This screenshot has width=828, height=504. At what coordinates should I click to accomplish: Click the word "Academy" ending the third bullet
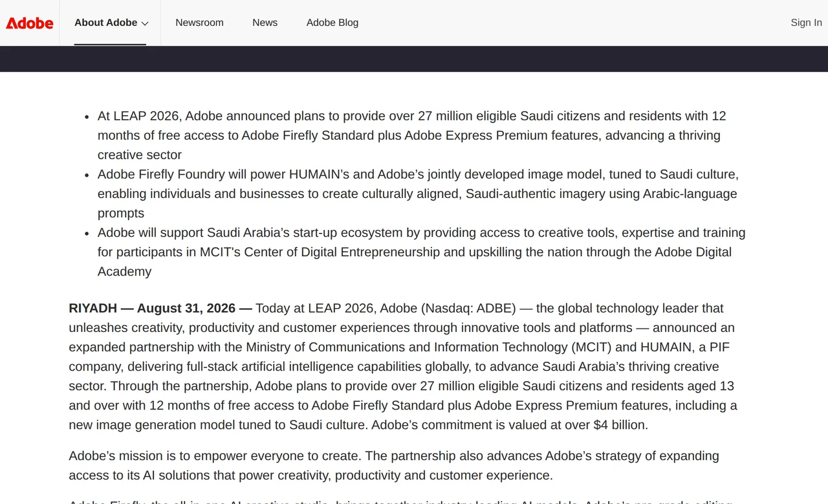click(x=124, y=271)
